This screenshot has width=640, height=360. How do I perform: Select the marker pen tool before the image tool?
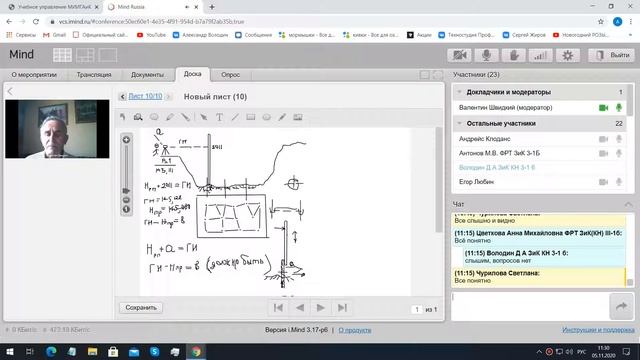click(282, 117)
